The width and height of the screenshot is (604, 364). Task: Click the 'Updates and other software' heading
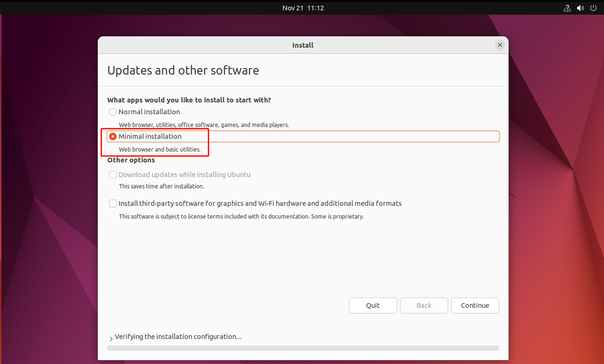click(x=183, y=70)
